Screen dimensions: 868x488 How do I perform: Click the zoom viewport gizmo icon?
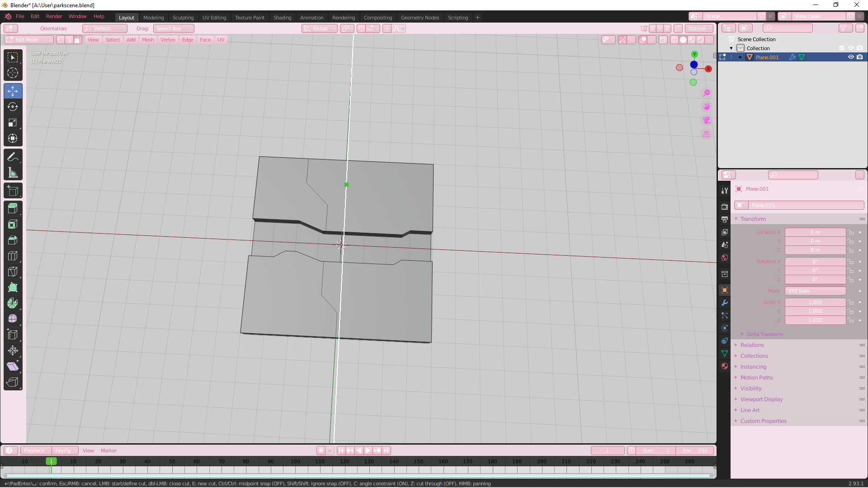tap(707, 93)
